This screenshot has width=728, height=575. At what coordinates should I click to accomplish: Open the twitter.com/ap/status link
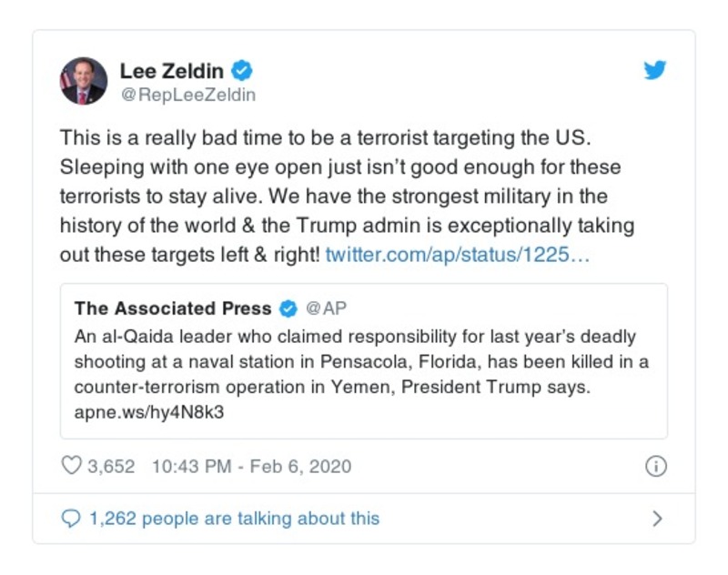click(x=458, y=254)
